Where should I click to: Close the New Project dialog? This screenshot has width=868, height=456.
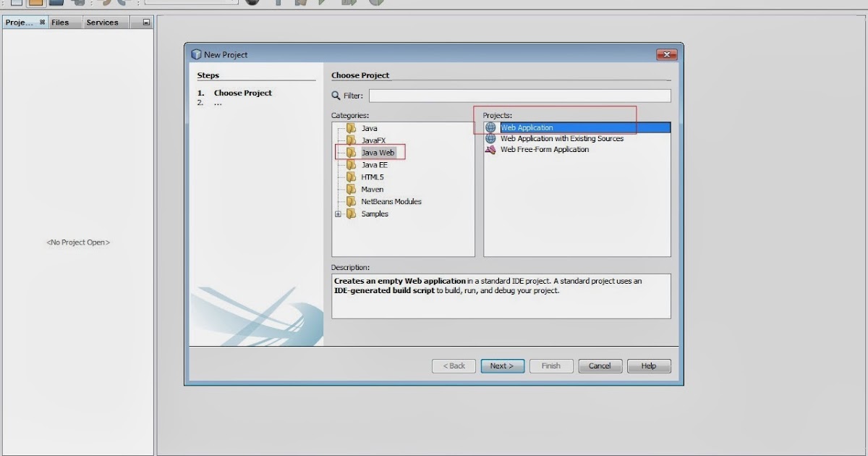click(x=666, y=55)
